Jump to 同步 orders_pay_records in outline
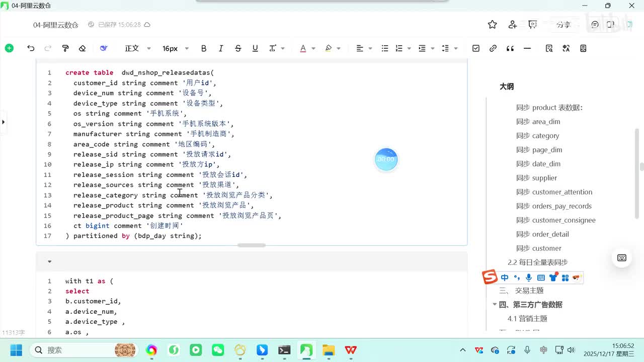The image size is (644, 362). 553,206
